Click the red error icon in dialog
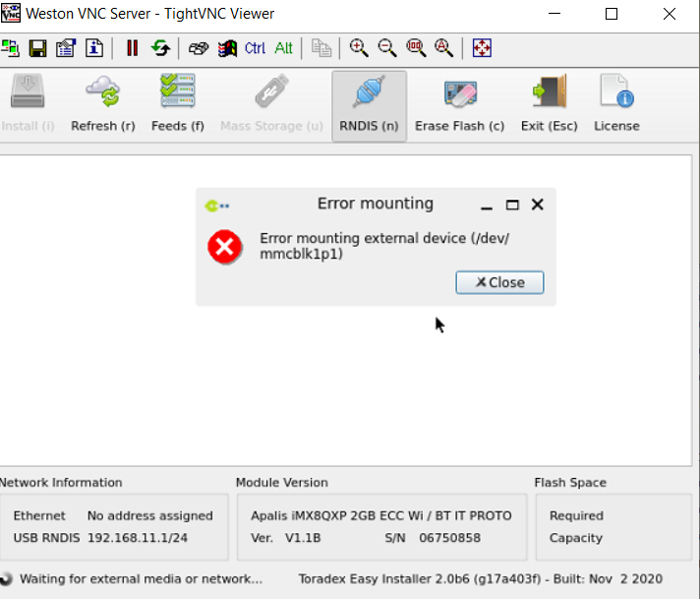700x599 pixels. [224, 247]
